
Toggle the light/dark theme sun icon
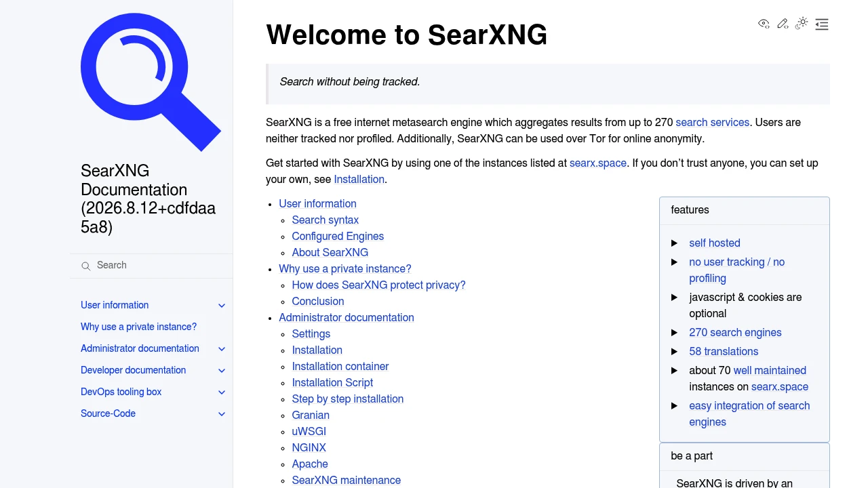pos(802,24)
